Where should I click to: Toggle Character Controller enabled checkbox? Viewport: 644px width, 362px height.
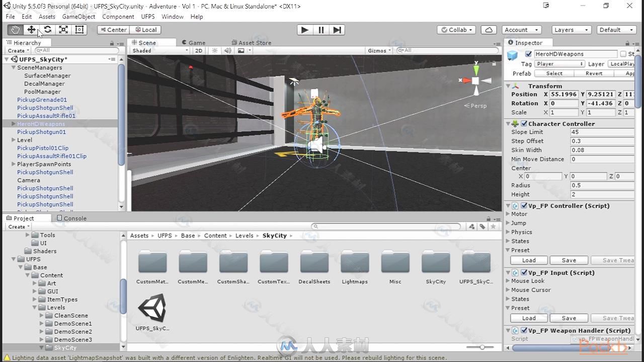(524, 124)
